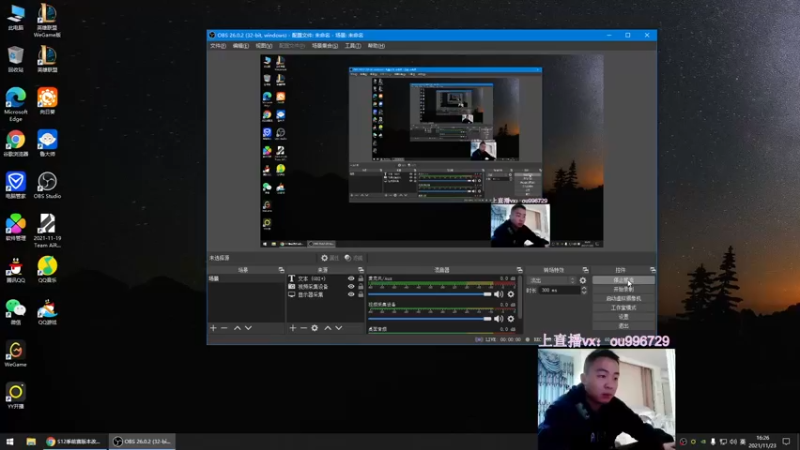Open YY desktop shortcut

[x=16, y=396]
